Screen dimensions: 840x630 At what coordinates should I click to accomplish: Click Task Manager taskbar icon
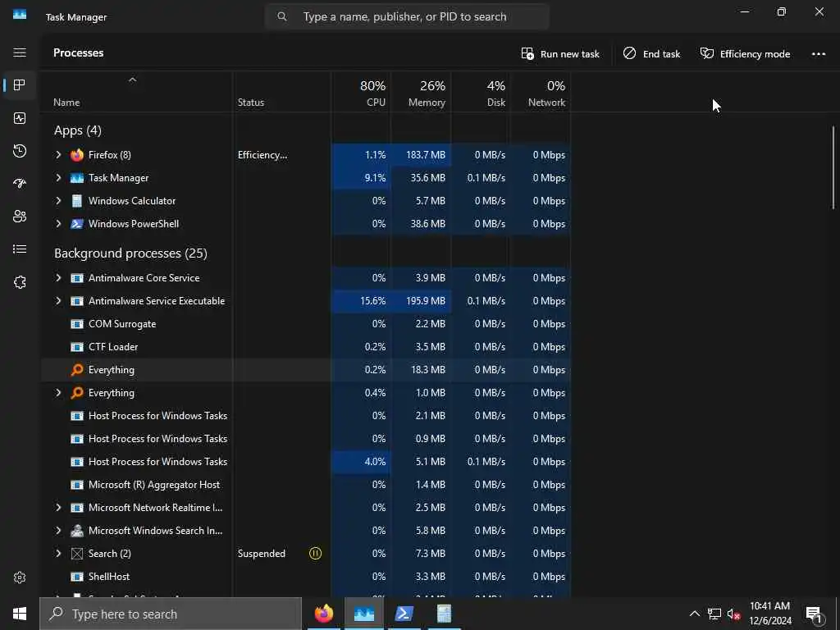(363, 614)
